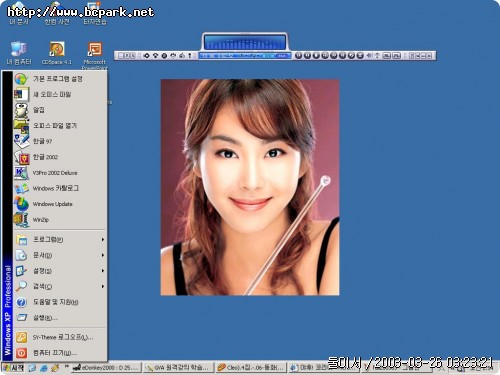Open Microsoft PowerPoint desktop shortcut

(95, 55)
